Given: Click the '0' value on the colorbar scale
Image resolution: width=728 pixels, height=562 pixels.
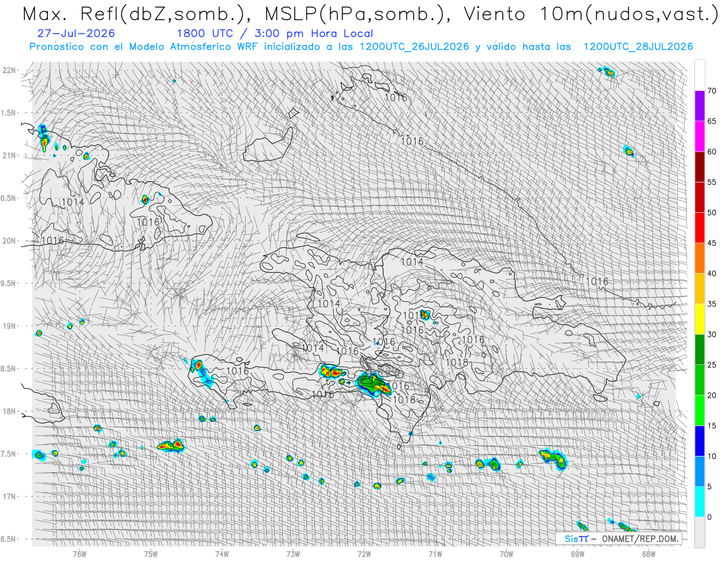Looking at the screenshot, I should [x=710, y=517].
